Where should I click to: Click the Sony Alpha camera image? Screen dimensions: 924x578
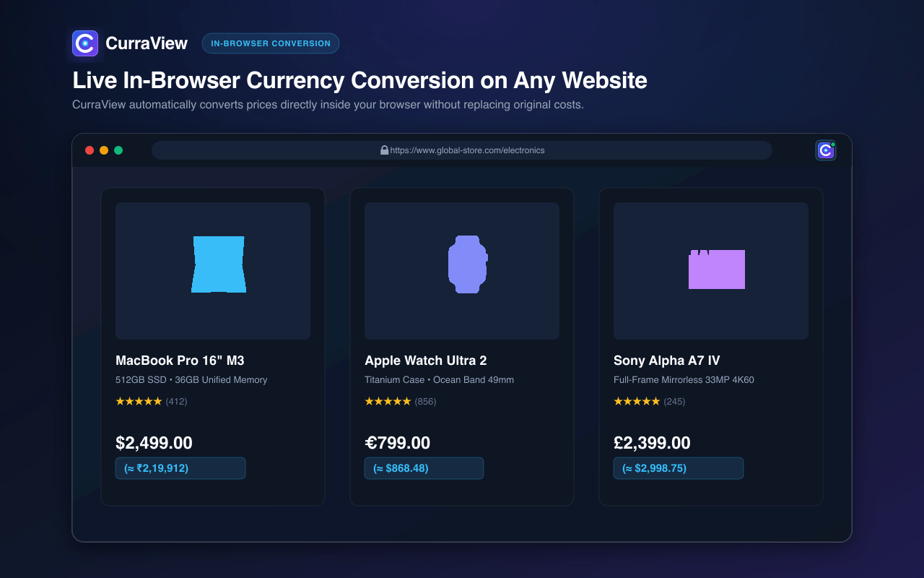(717, 269)
